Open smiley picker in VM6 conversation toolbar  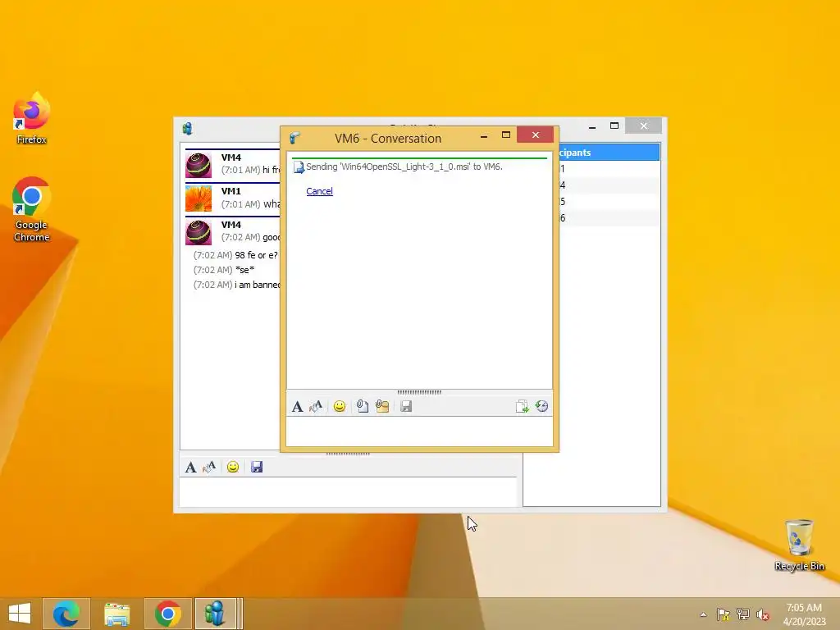click(x=339, y=407)
